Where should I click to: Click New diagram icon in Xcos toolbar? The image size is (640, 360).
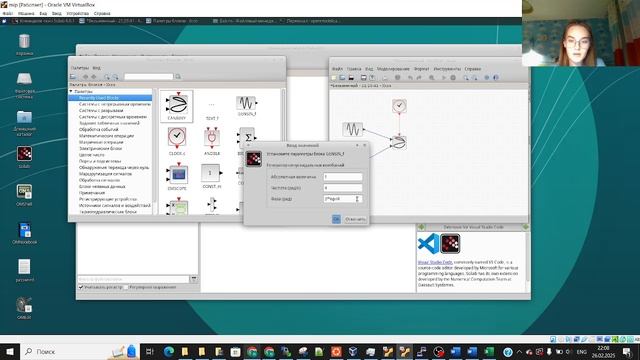point(334,78)
